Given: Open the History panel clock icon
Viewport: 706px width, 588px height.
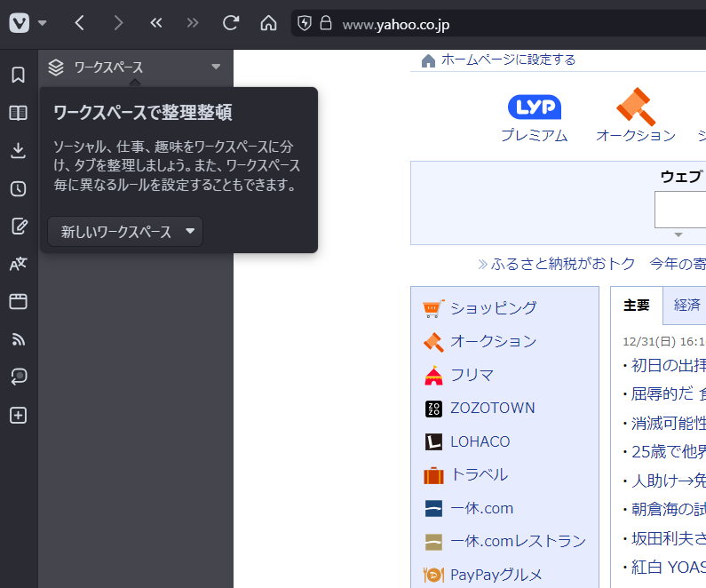Looking at the screenshot, I should 18,188.
